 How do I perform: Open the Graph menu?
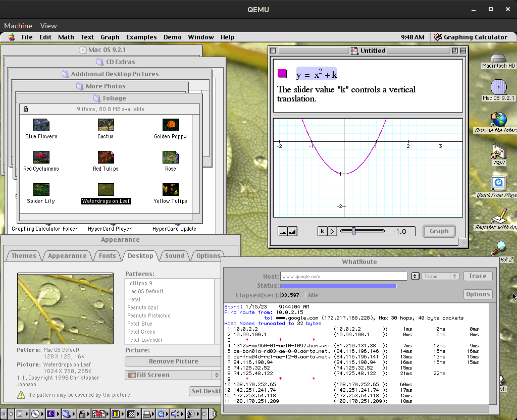coord(110,37)
